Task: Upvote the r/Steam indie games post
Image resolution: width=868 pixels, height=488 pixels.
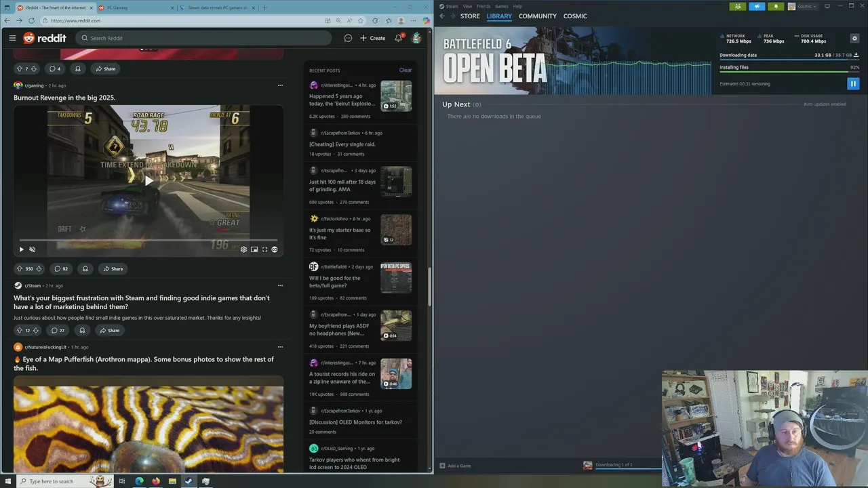Action: [x=19, y=330]
